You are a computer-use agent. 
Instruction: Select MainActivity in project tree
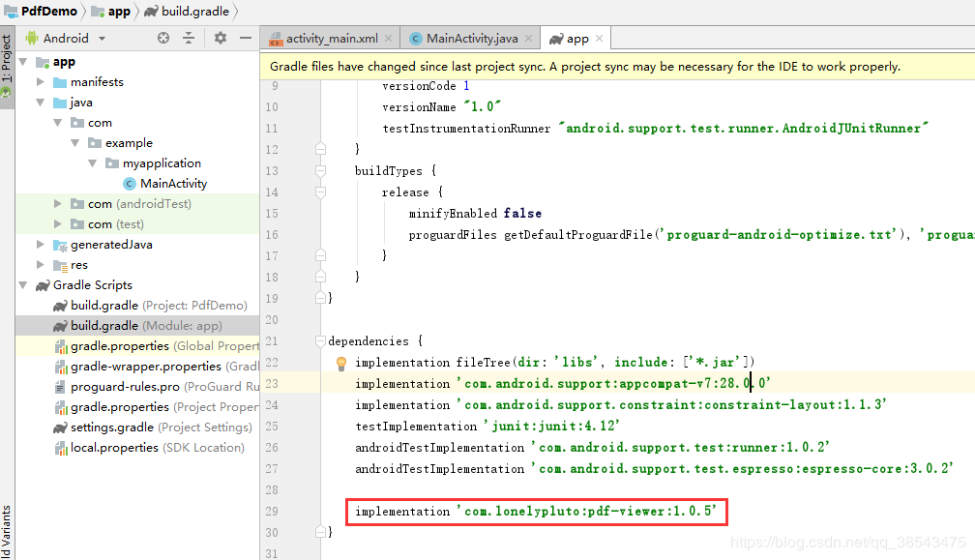pos(173,184)
